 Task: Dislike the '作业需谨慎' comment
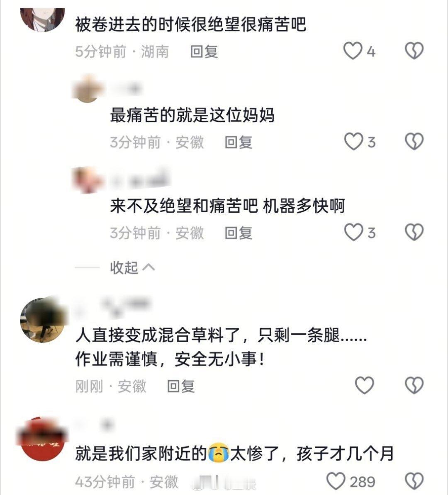[x=414, y=386]
